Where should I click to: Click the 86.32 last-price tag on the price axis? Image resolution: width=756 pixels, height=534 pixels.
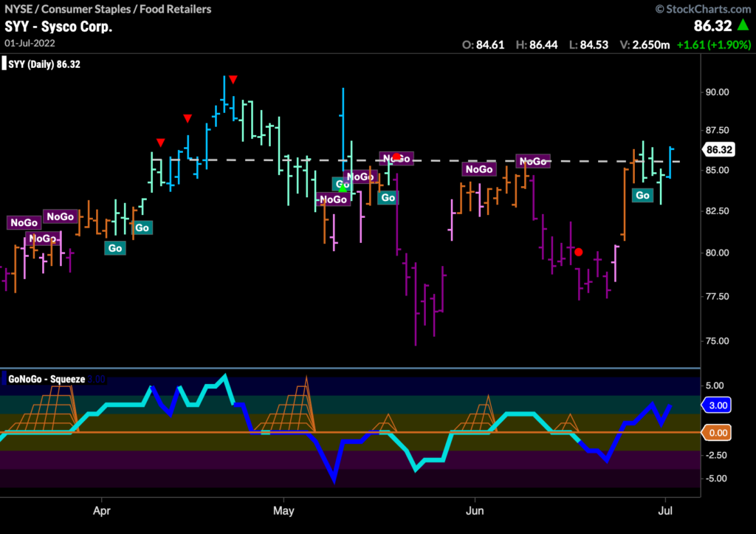click(x=718, y=149)
